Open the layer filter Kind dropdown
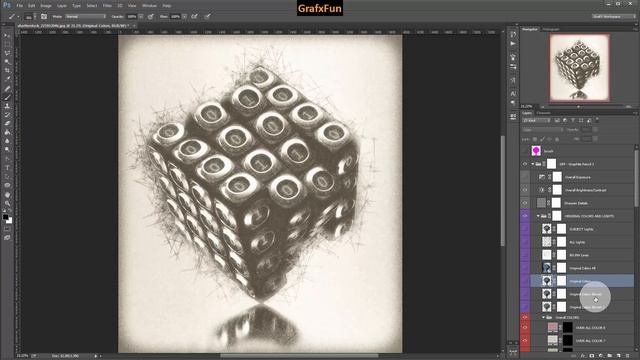This screenshot has height=360, width=640. (x=536, y=120)
